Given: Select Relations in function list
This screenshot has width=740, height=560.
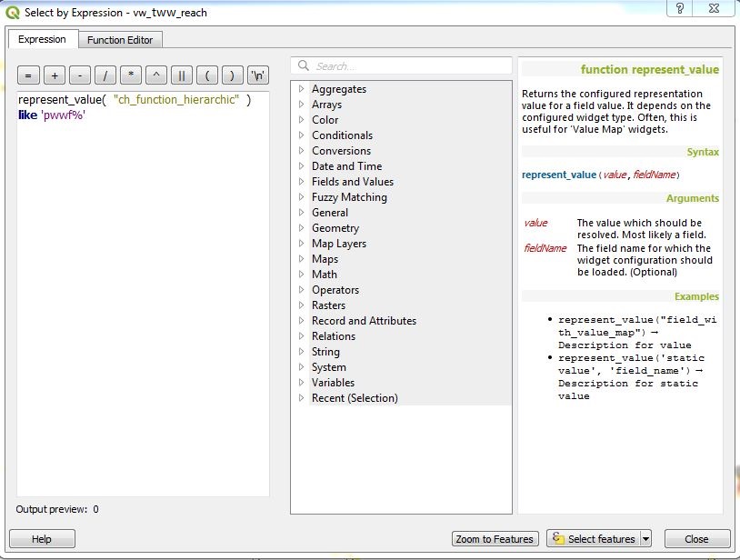Looking at the screenshot, I should click(x=334, y=336).
